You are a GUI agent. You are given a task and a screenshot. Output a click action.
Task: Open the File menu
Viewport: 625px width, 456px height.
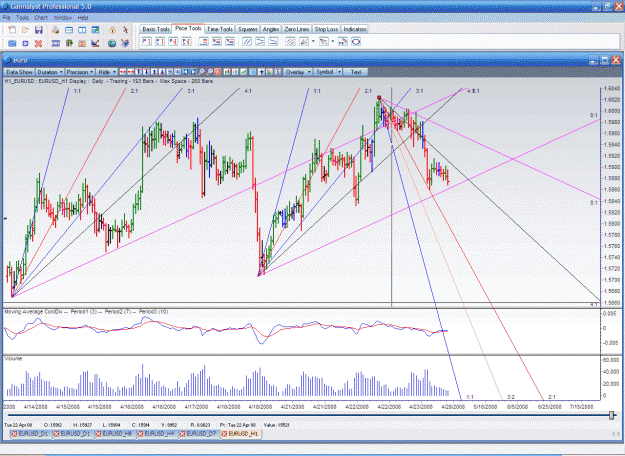click(x=6, y=18)
